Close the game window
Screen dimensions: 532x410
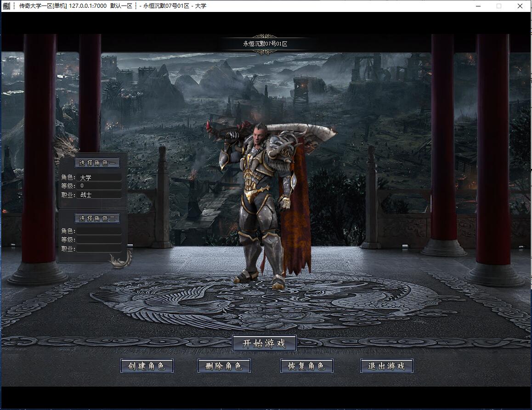(520, 6)
